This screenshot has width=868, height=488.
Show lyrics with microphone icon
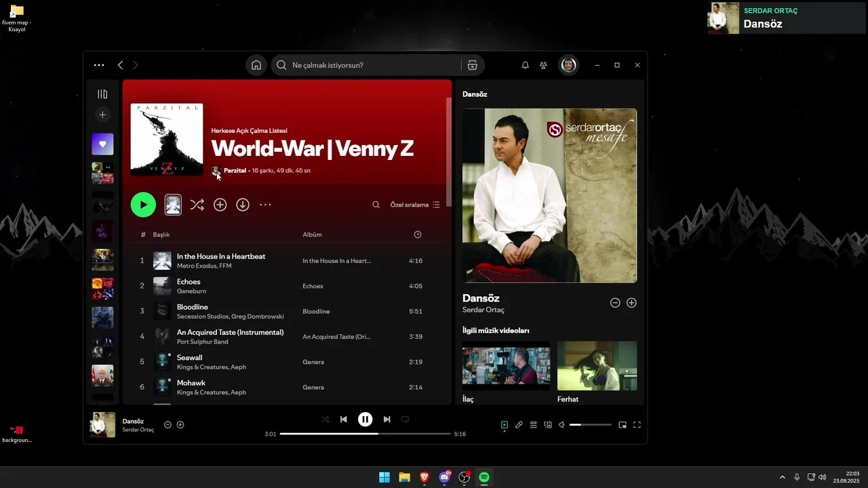(519, 425)
